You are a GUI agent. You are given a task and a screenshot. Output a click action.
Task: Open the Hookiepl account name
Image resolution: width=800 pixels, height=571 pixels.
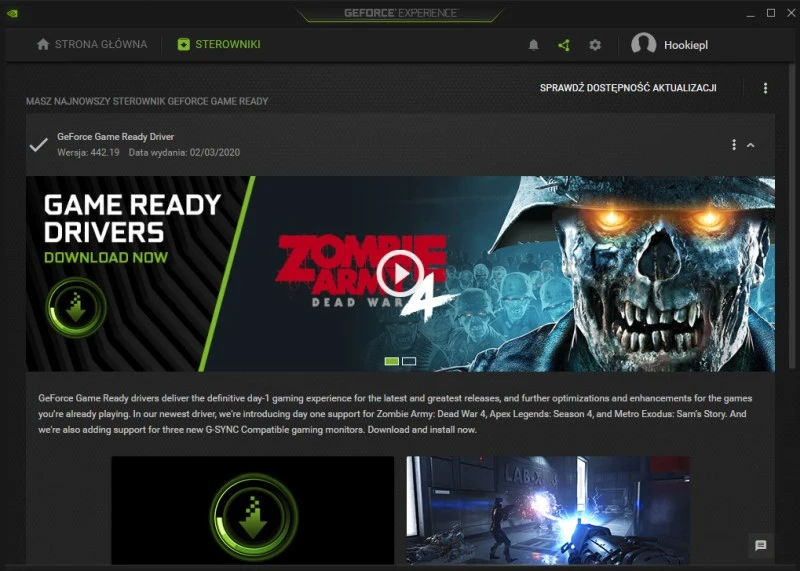point(686,45)
